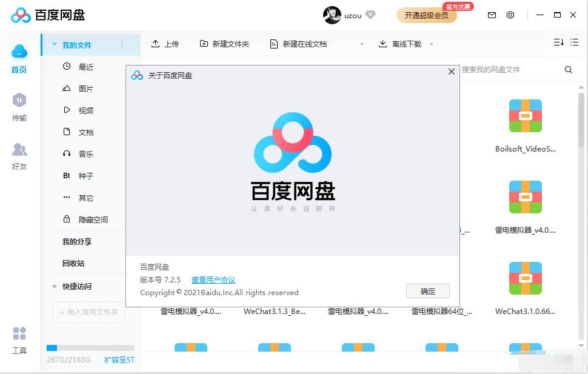Click the sort order icon

click(559, 42)
